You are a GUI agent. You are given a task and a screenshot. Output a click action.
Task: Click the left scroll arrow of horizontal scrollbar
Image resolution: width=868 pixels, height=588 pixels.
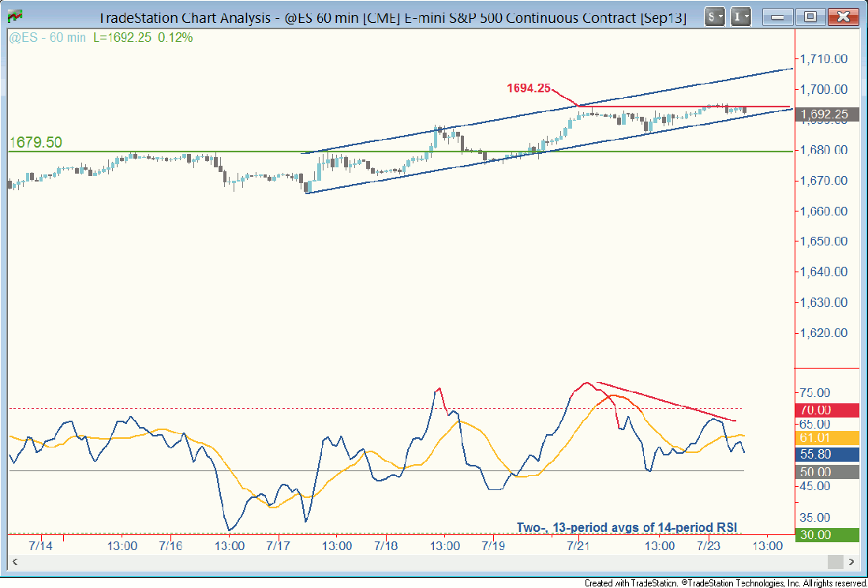pos(14,561)
